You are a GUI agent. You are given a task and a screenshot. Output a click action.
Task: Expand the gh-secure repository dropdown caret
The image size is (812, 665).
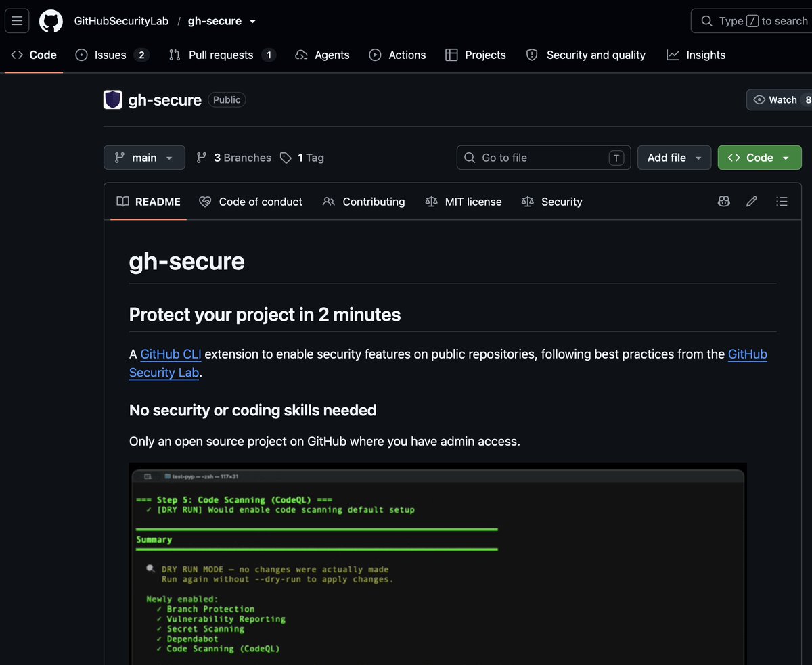(x=252, y=22)
